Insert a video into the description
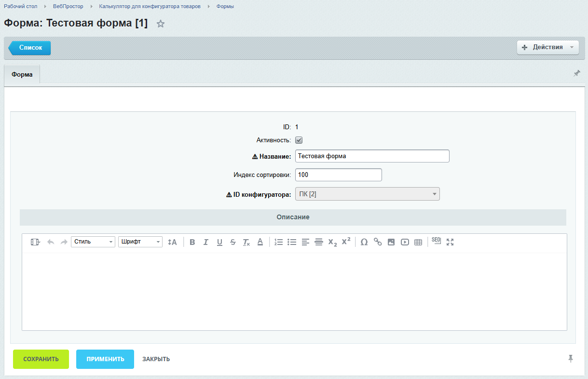Viewport: 588px width, 379px height. (x=405, y=242)
